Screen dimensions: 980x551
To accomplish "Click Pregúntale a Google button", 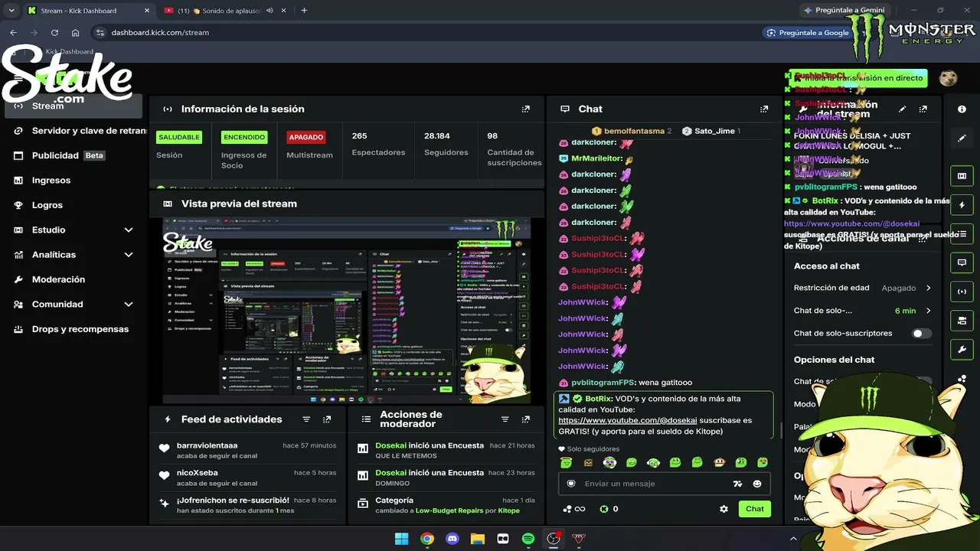I will pos(807,32).
